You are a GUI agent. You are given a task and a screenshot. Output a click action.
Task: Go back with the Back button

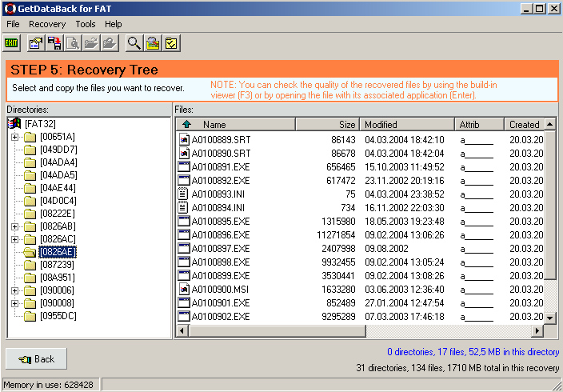coord(36,358)
